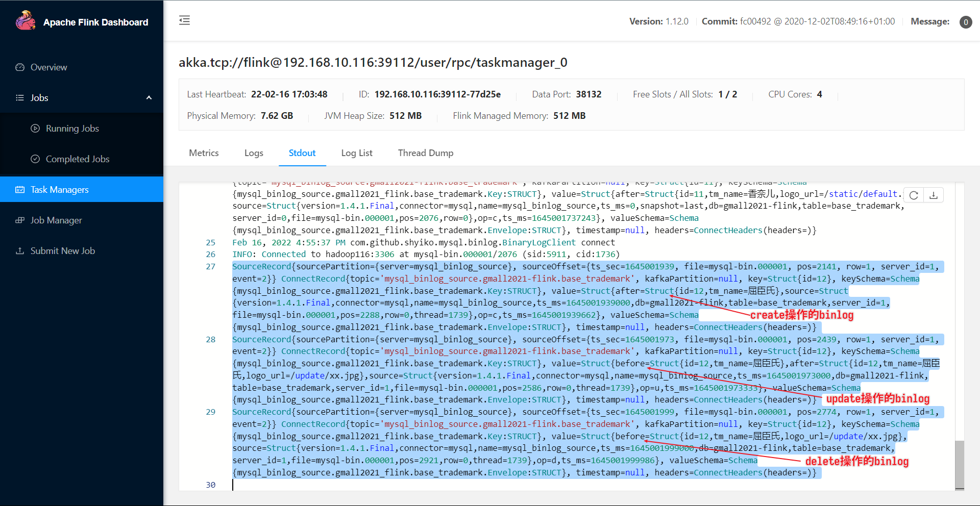The width and height of the screenshot is (980, 506).
Task: Click line number 26 in stdout
Action: 210,254
